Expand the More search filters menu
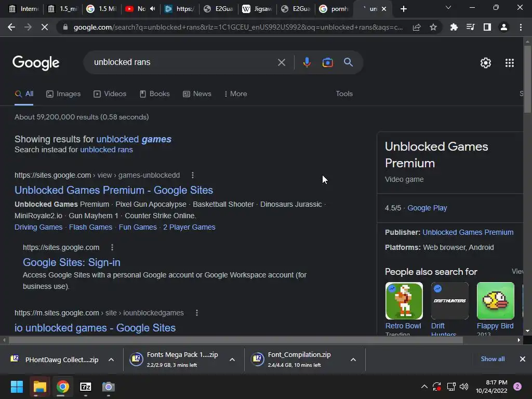532x399 pixels. click(235, 94)
